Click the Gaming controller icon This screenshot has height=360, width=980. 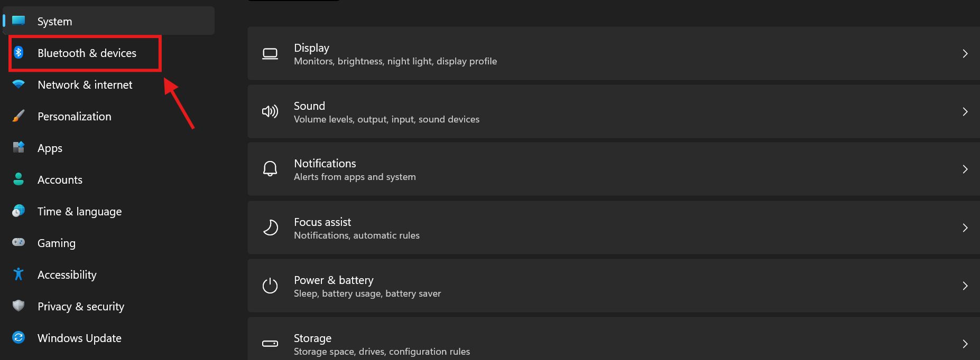(19, 242)
